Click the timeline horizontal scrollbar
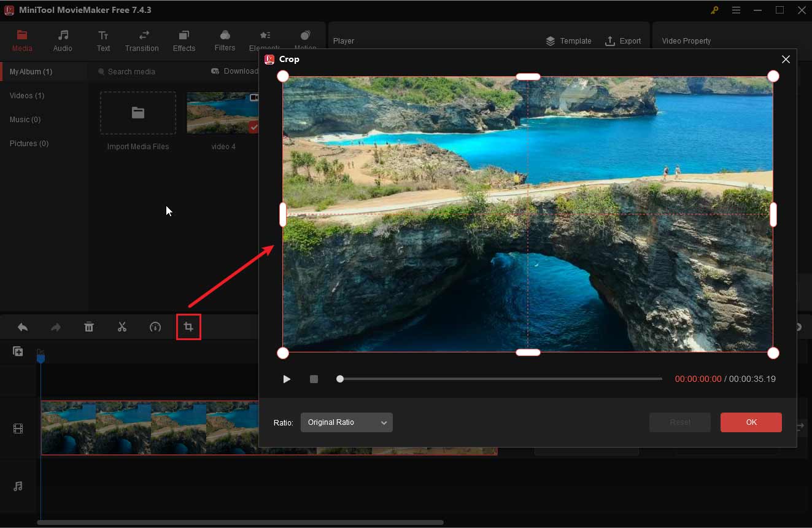The image size is (812, 528). [x=240, y=522]
